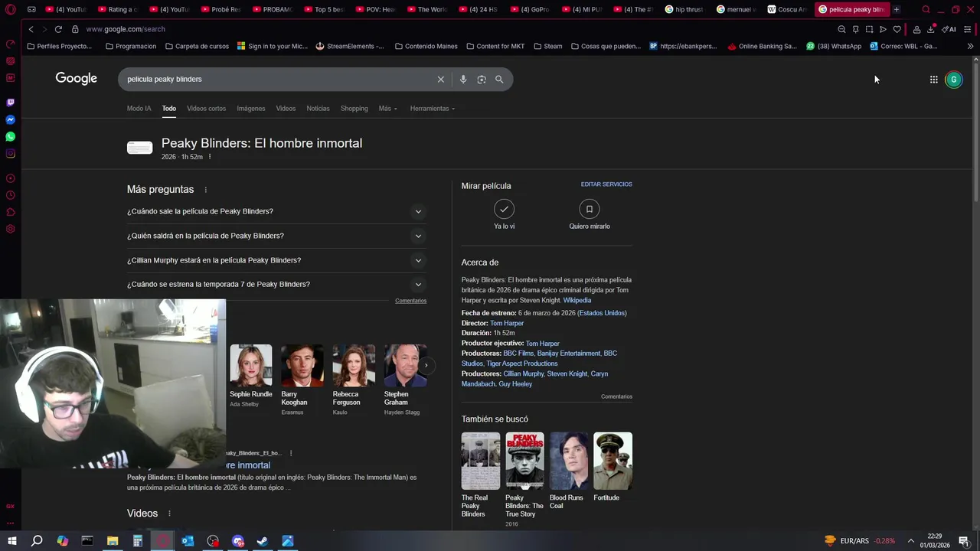Open Estados Unidos release link

pyautogui.click(x=603, y=313)
